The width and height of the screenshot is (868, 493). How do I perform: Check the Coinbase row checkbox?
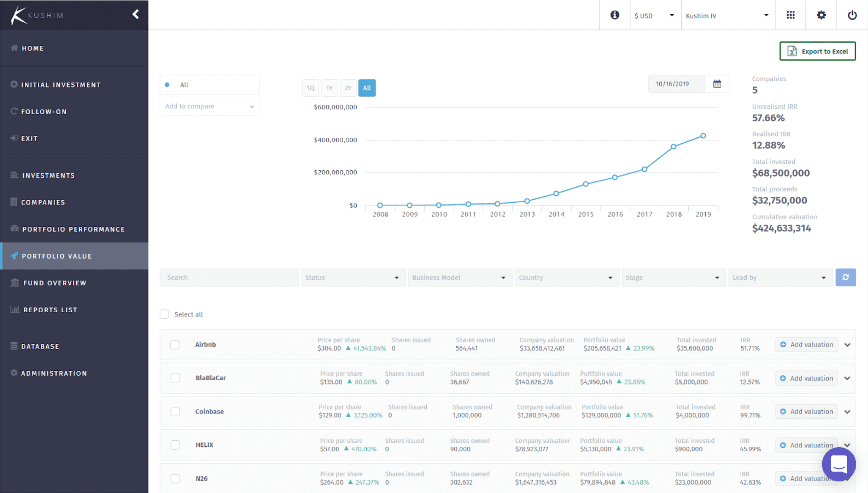[175, 412]
